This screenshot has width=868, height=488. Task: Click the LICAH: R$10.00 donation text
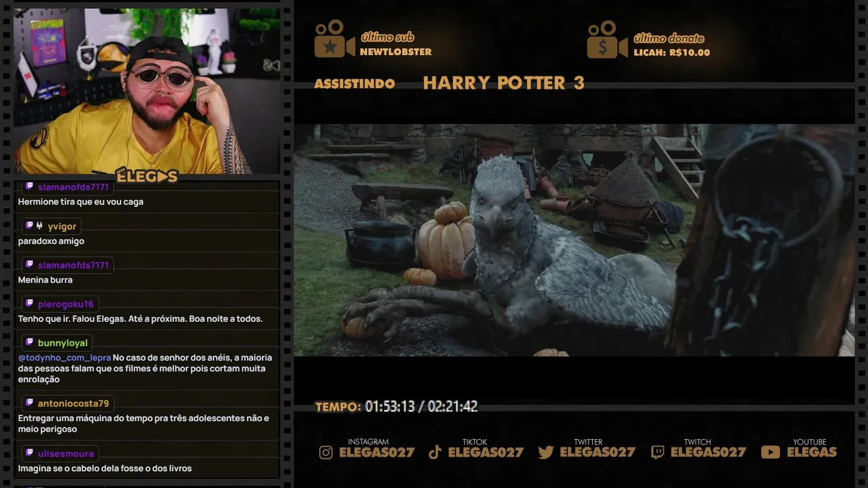[671, 53]
